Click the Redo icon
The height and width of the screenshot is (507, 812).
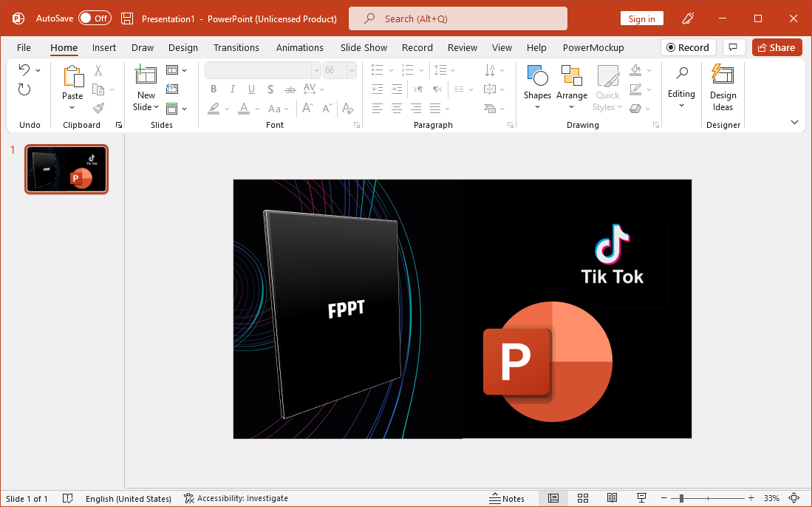[x=24, y=89]
